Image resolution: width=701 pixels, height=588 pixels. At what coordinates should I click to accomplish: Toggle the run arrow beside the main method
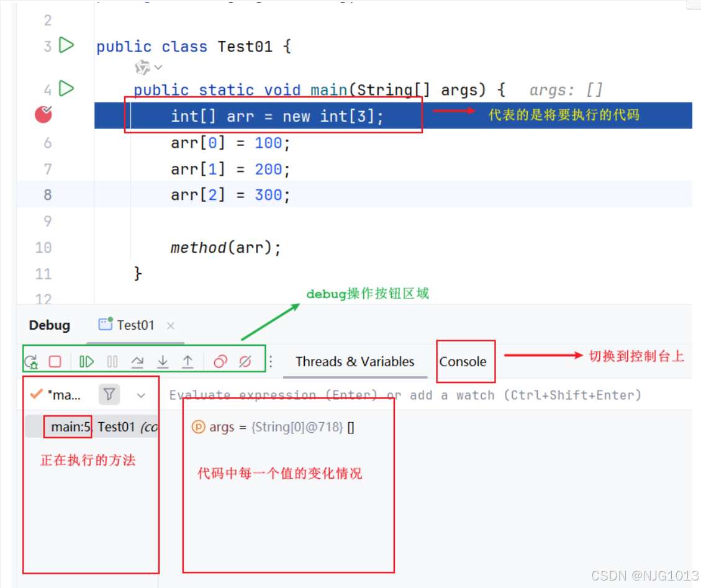(x=66, y=89)
